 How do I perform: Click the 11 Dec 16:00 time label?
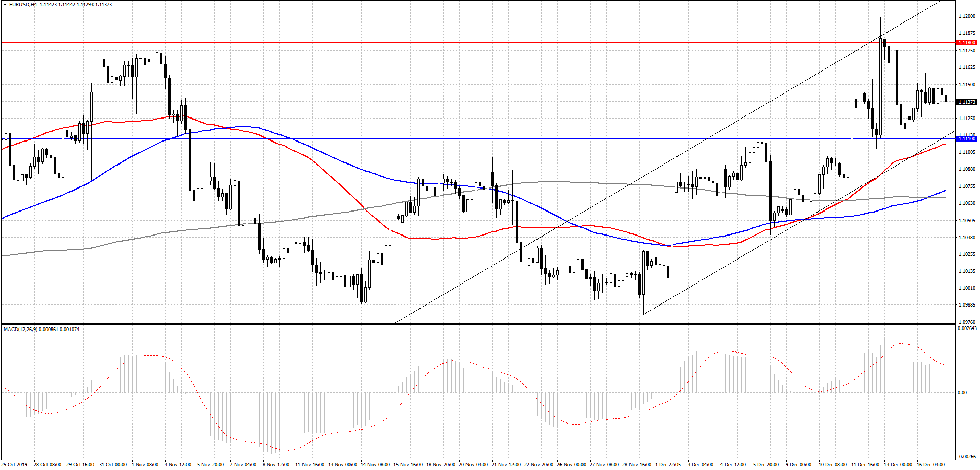[865, 465]
